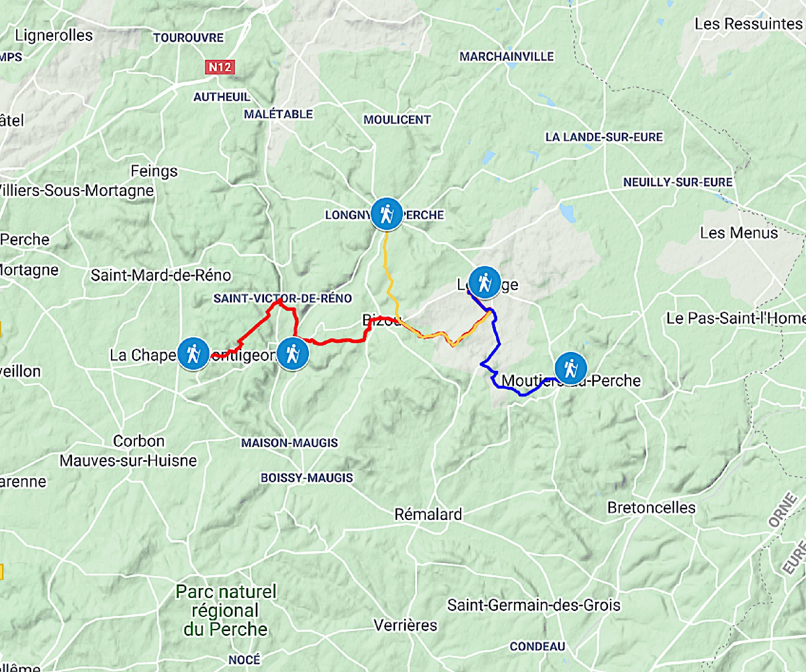Screen dimensions: 806x672
Task: Select the Bretoncelles town label
Action: (x=651, y=507)
